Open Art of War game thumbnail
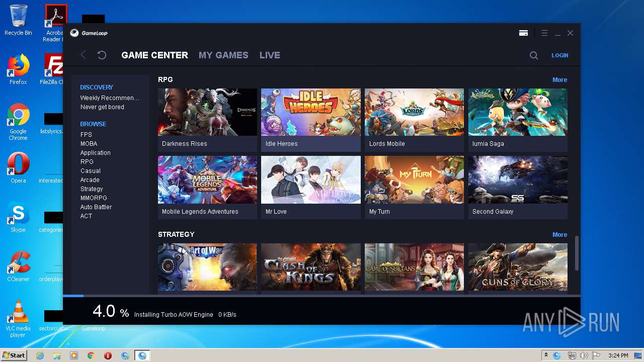Screen dimensions: 644x362 tap(207, 267)
